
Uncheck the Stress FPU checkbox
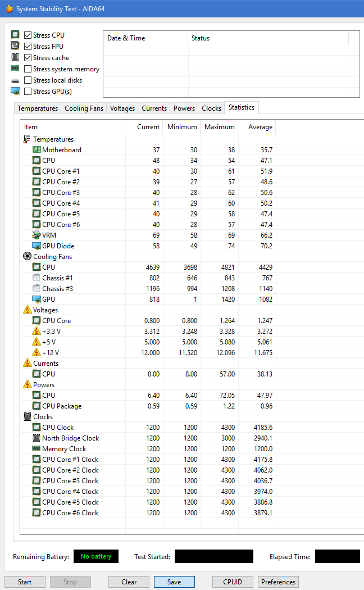[28, 46]
